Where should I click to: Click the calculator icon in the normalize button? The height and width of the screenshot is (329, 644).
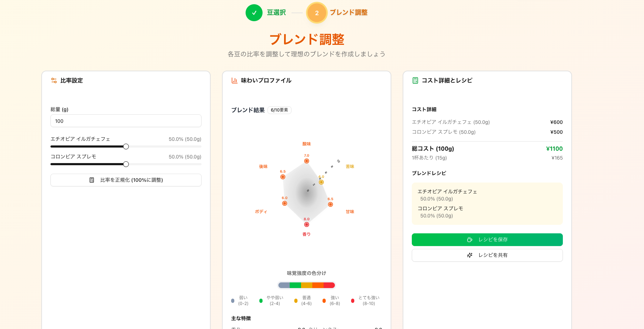pos(92,180)
